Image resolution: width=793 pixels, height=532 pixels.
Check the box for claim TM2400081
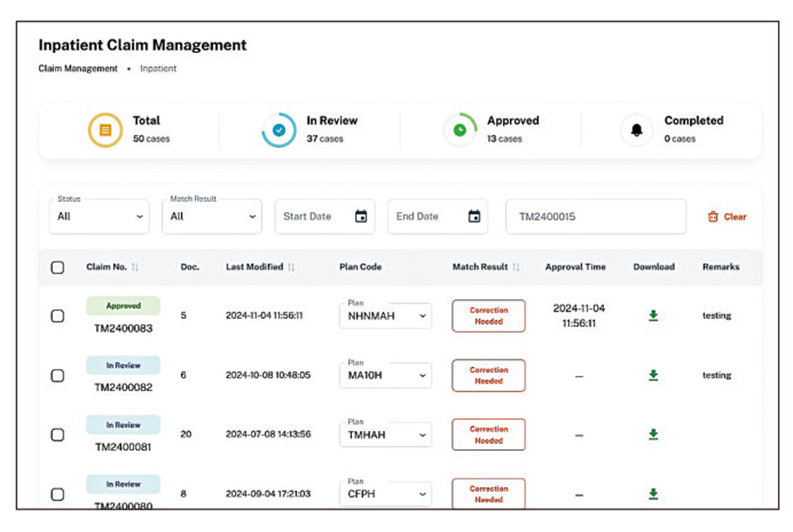(x=58, y=435)
